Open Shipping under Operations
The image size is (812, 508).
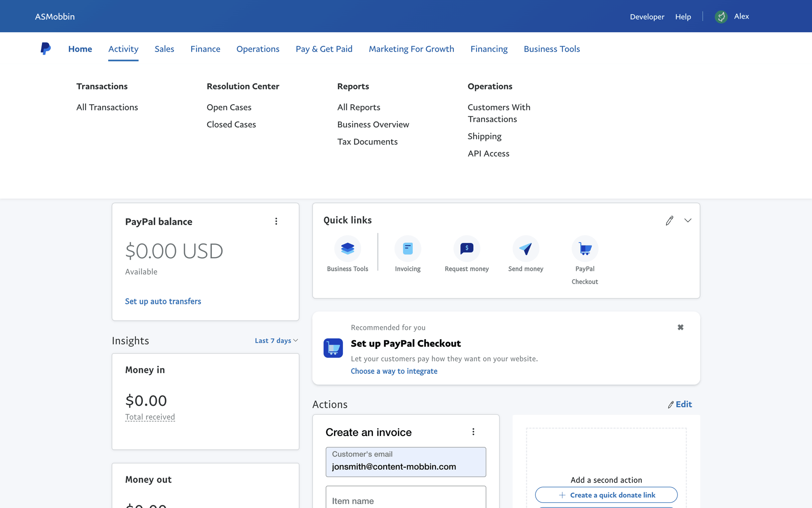(484, 136)
